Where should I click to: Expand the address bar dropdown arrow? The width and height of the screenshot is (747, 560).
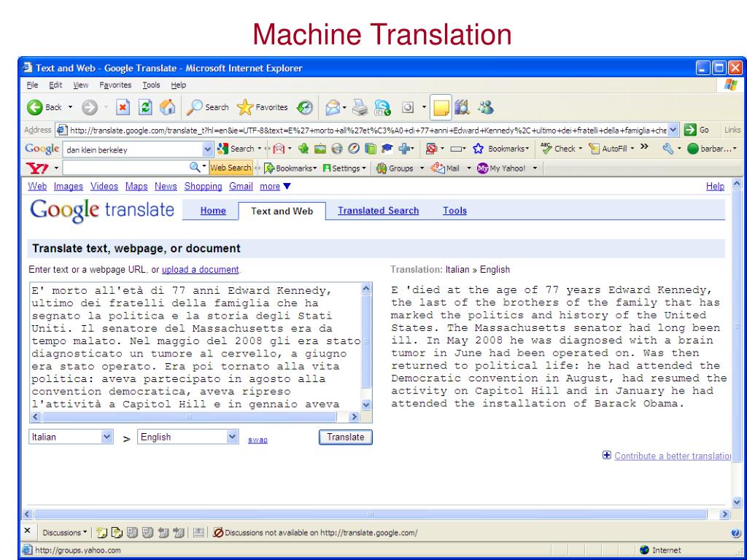tap(673, 130)
